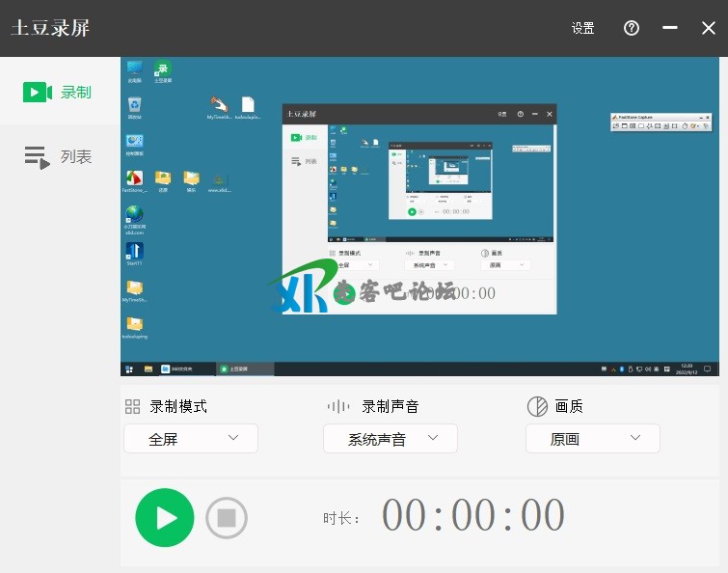Image resolution: width=728 pixels, height=573 pixels.
Task: Close the 土豆录屏 window
Action: coord(709,28)
